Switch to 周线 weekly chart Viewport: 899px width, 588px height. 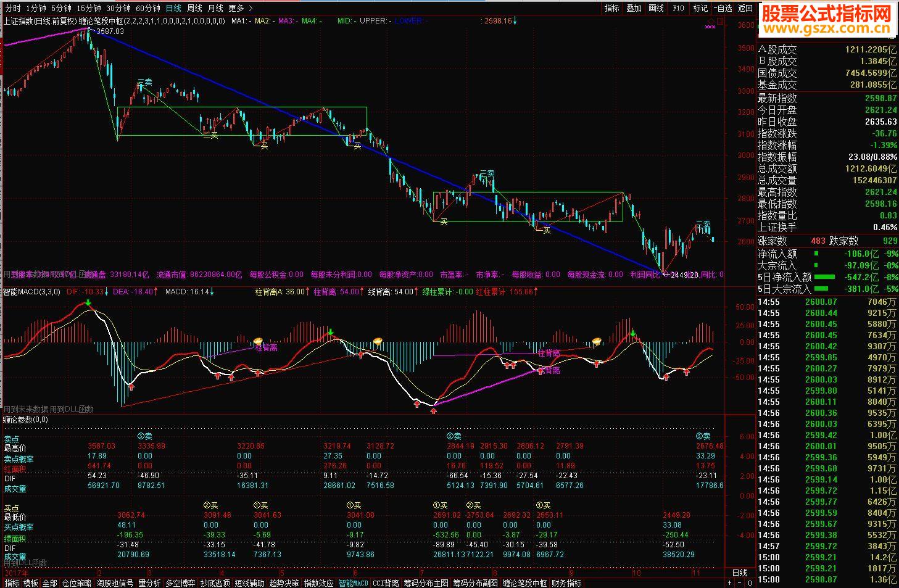[x=194, y=8]
